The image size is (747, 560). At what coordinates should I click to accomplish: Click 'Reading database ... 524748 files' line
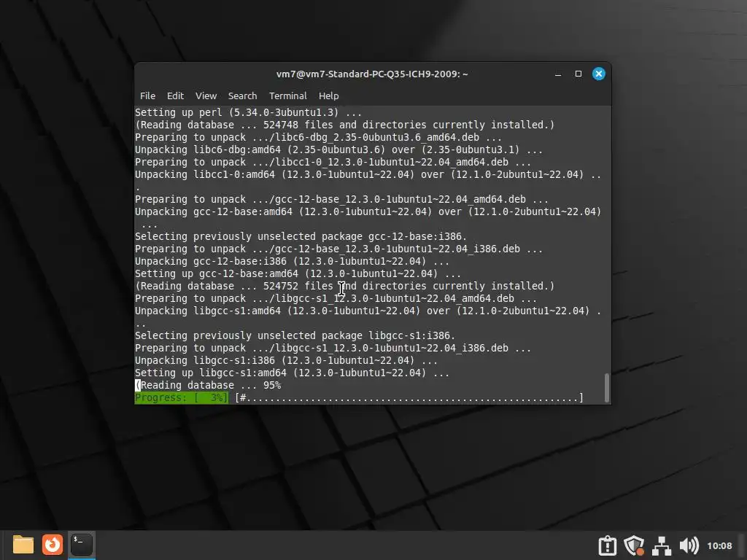coord(344,125)
